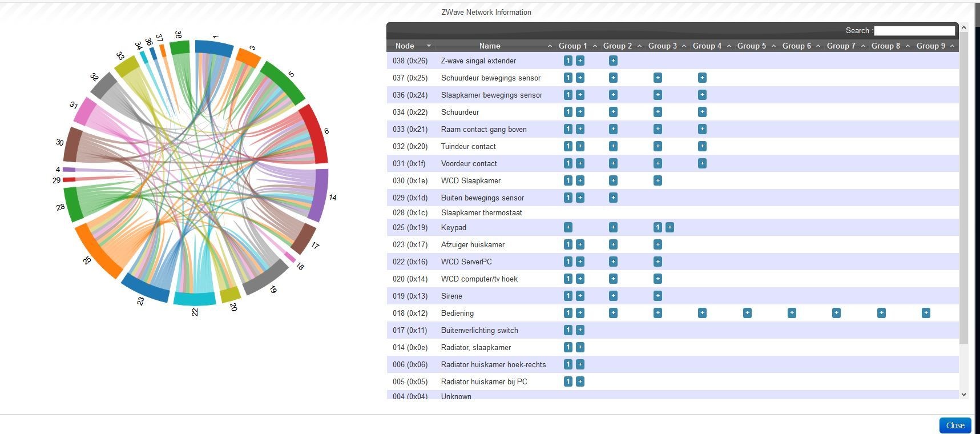This screenshot has width=980, height=434.
Task: Add a Group 5 association for Bediening
Action: (x=747, y=313)
